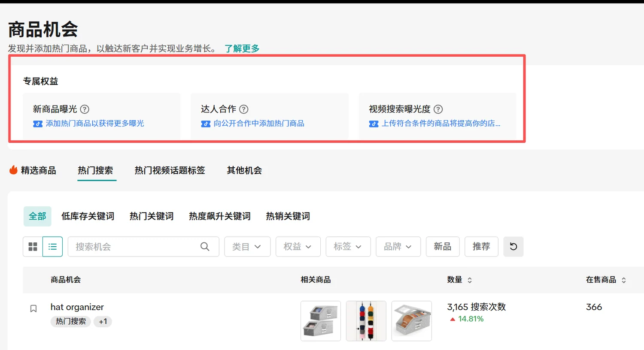Expand the 权益 dropdown
Screen dimensions: 644x350
tap(298, 247)
